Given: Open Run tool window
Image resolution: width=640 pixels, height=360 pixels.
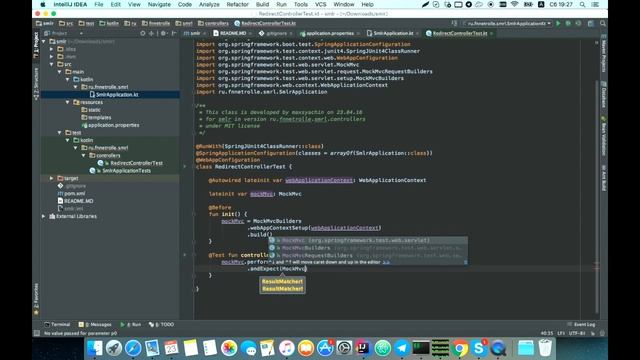Looking at the screenshot, I should 131,324.
